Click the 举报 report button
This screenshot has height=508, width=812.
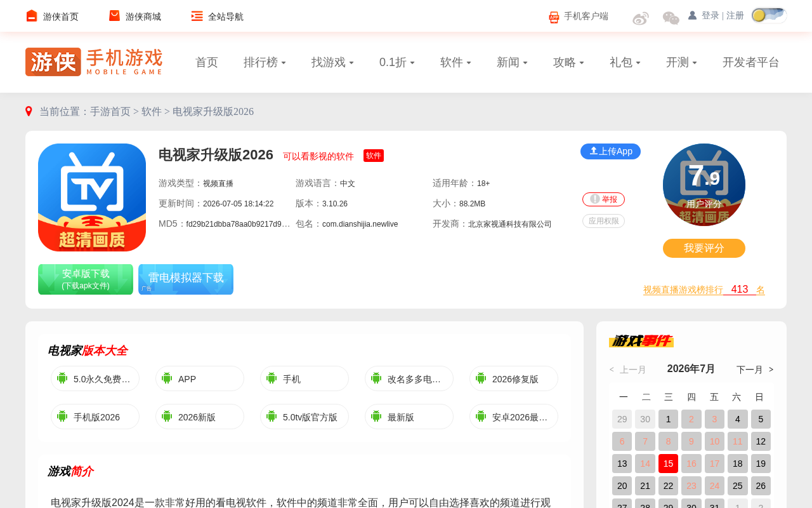(603, 199)
